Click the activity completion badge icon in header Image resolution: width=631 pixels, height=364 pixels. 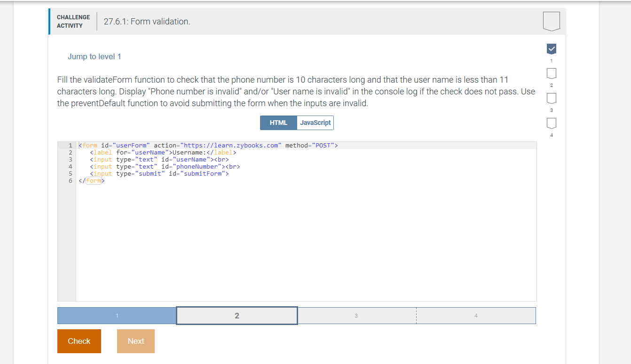[552, 21]
